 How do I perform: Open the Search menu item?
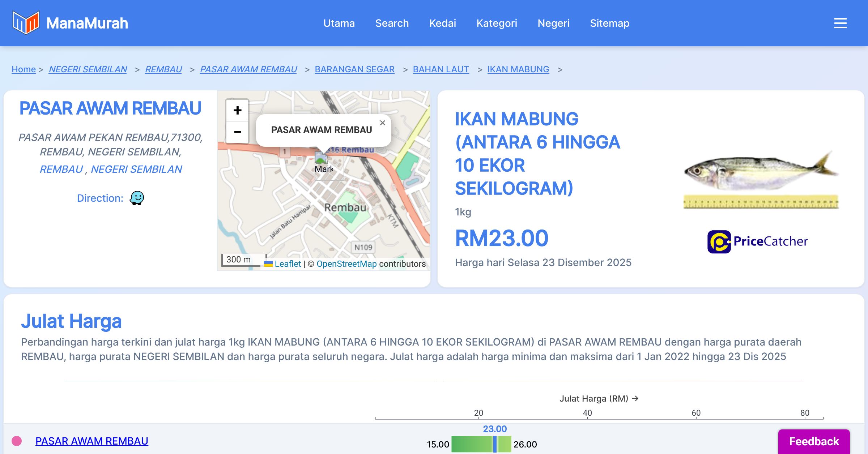pos(392,23)
